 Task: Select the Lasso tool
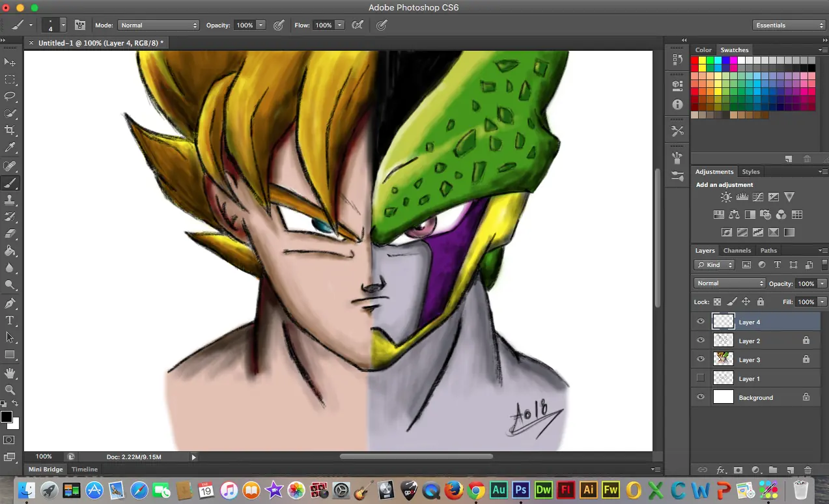point(10,96)
